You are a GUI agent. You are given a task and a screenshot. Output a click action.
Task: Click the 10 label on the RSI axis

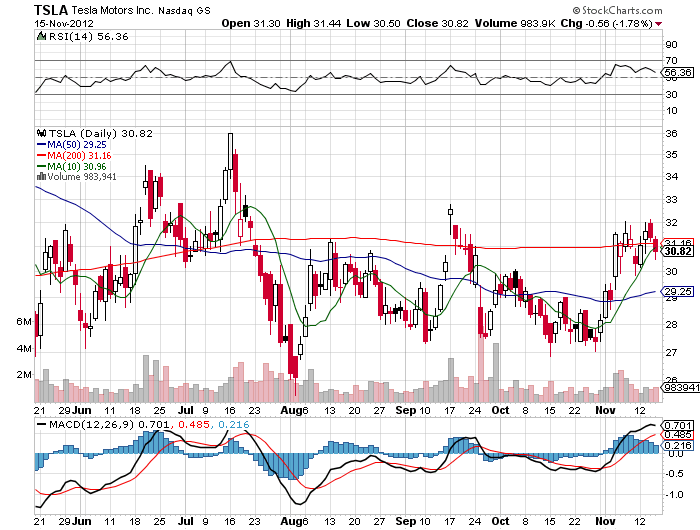(x=671, y=110)
